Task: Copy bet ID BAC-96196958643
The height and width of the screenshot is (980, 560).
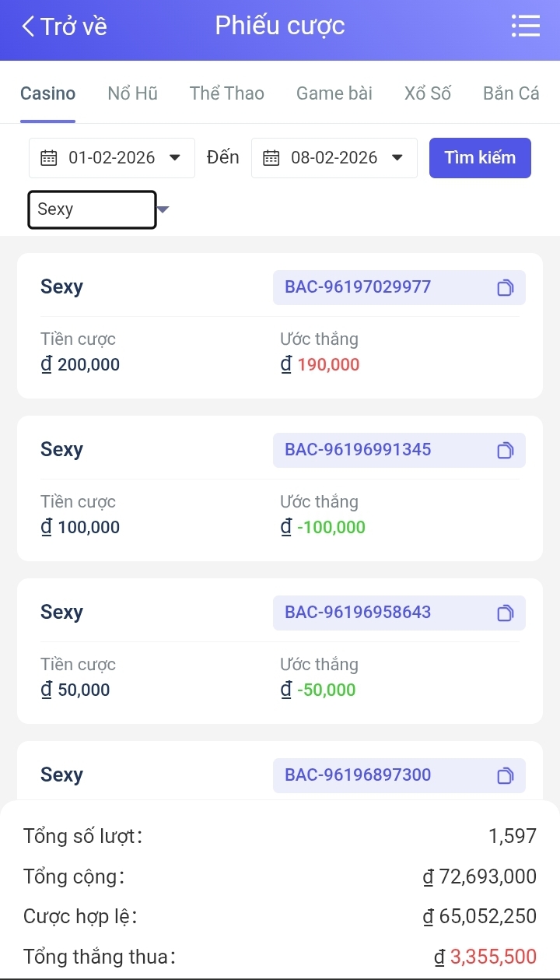Action: coord(505,613)
